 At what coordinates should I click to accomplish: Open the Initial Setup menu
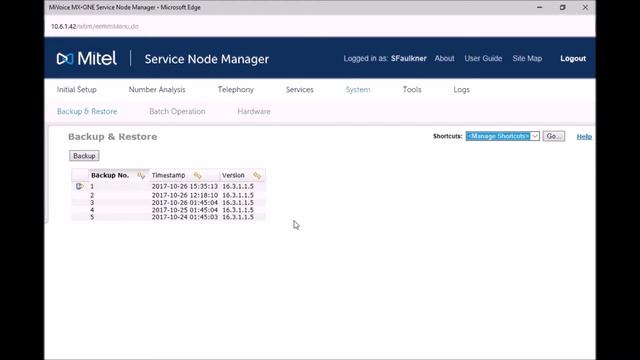click(77, 89)
